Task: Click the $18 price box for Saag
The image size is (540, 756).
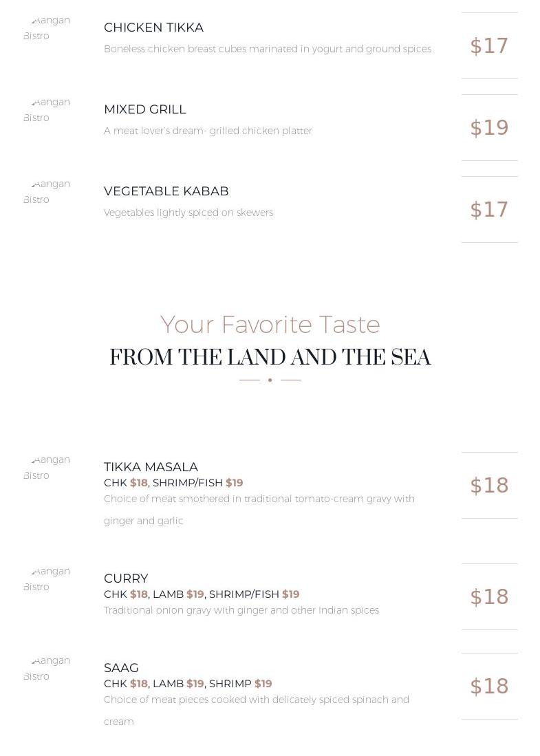Action: (489, 687)
